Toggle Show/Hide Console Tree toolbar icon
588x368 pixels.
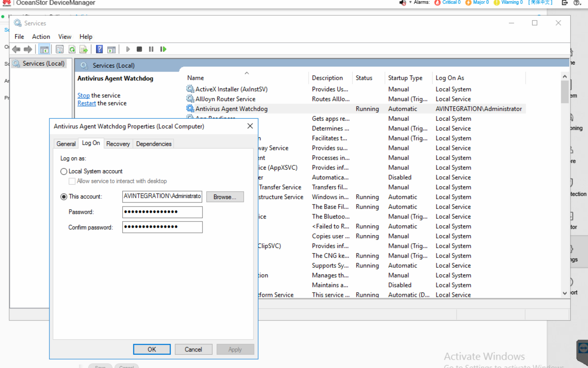point(44,49)
